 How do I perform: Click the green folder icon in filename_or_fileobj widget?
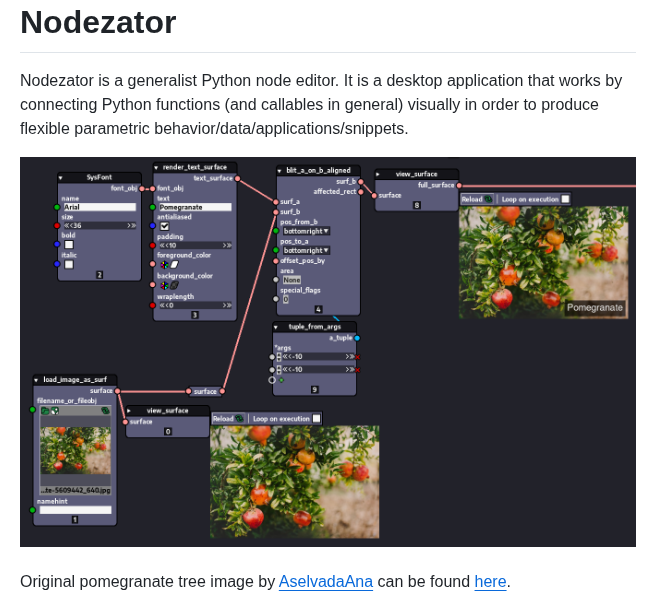[45, 411]
